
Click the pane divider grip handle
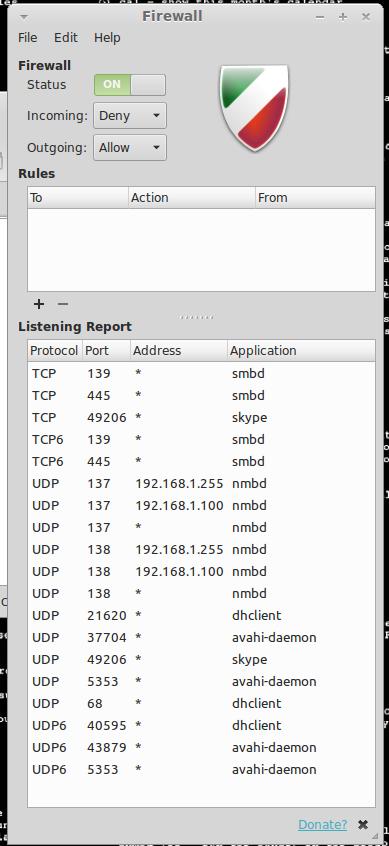(x=196, y=317)
